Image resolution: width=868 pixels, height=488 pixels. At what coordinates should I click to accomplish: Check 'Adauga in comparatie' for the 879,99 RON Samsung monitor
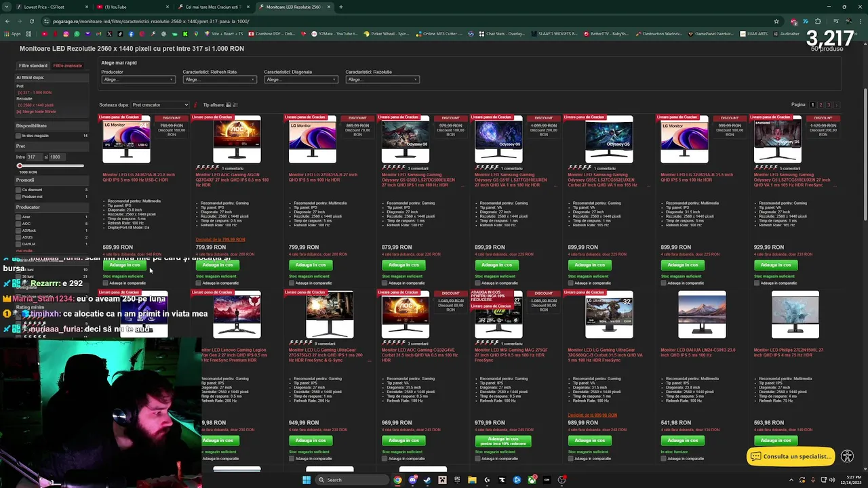coord(384,283)
